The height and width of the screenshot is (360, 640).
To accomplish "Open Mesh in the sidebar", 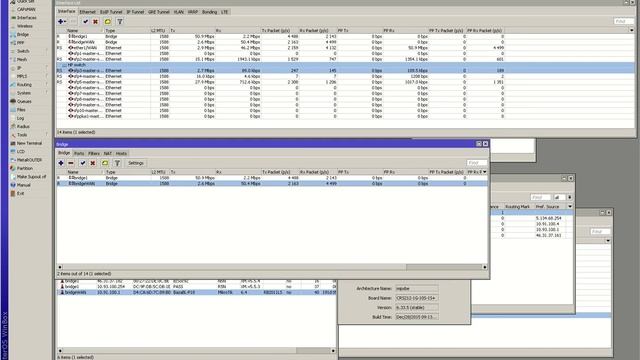I will tap(22, 60).
